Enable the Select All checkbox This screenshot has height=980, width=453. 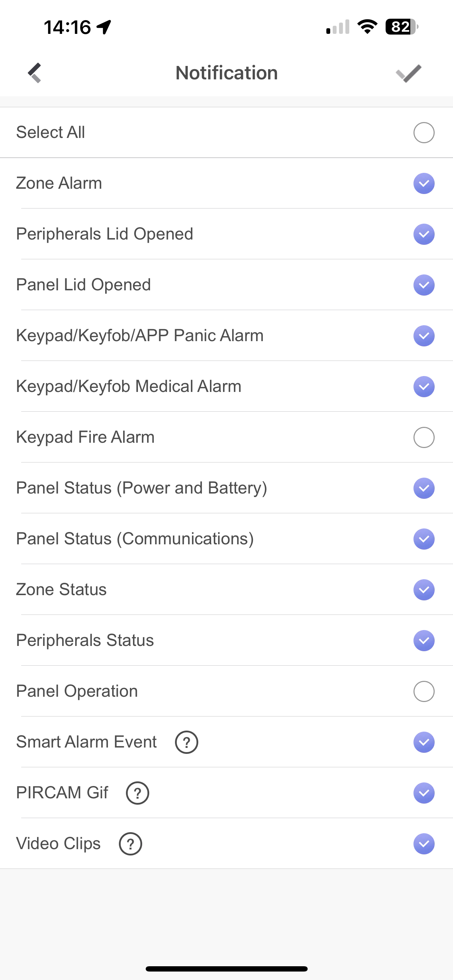pyautogui.click(x=424, y=132)
